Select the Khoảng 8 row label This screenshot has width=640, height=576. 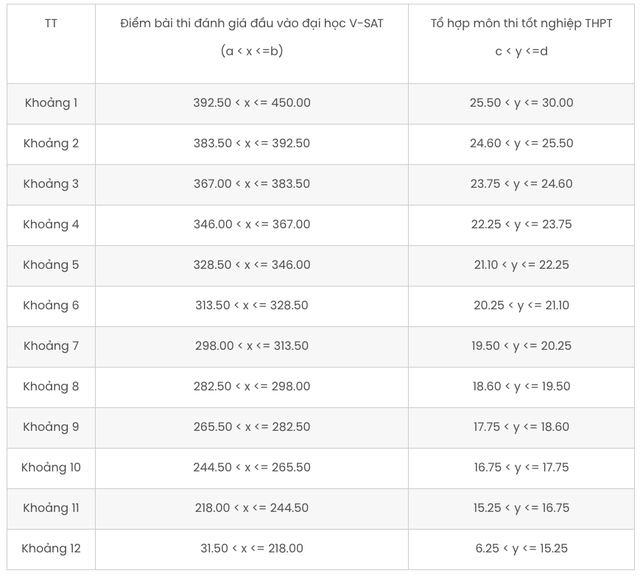coord(51,387)
